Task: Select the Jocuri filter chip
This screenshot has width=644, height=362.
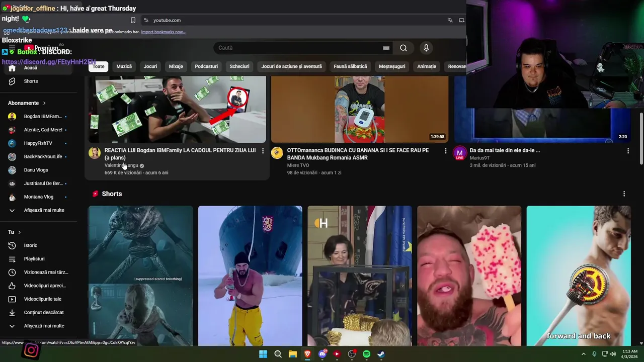Action: 150,66
